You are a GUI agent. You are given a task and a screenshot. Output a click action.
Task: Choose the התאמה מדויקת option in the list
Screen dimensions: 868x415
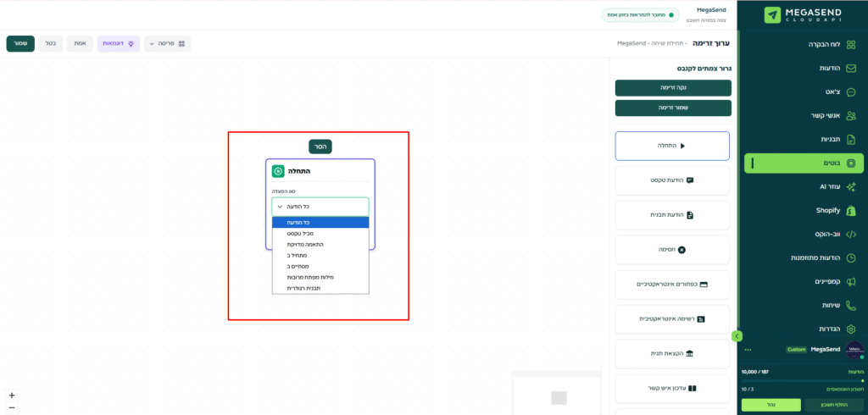(x=320, y=244)
